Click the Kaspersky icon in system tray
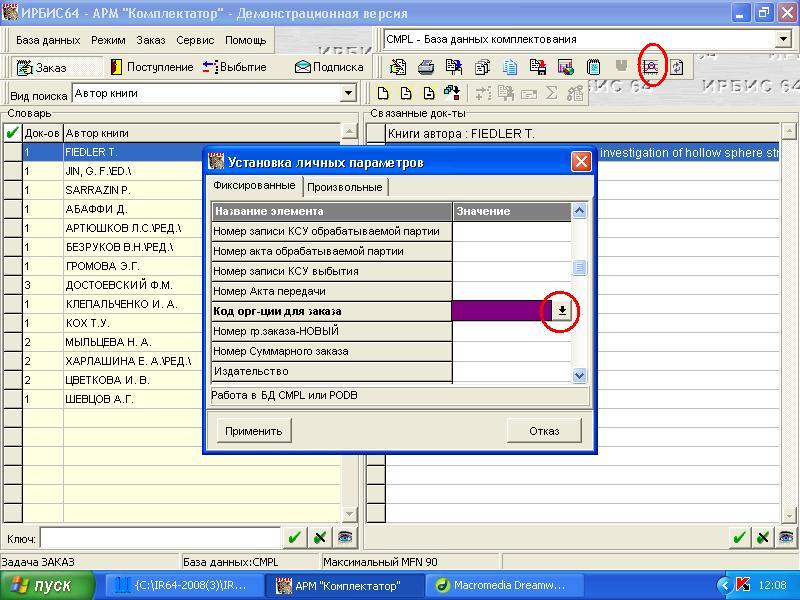The image size is (800, 600). 743,585
